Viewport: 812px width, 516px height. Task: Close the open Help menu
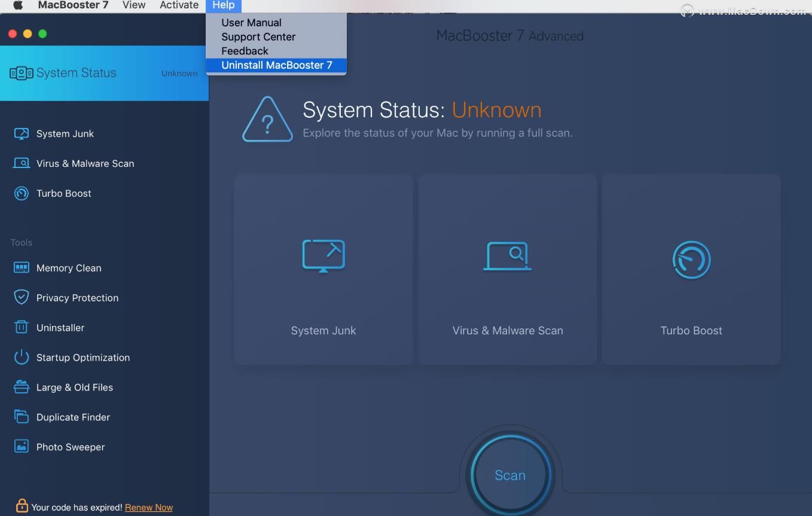(x=224, y=5)
